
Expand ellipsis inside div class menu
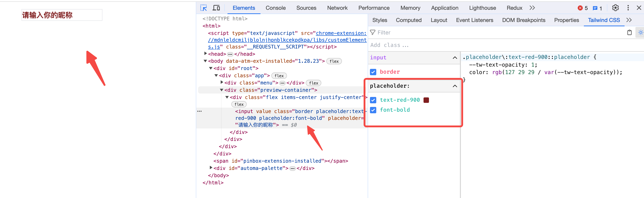pyautogui.click(x=282, y=83)
